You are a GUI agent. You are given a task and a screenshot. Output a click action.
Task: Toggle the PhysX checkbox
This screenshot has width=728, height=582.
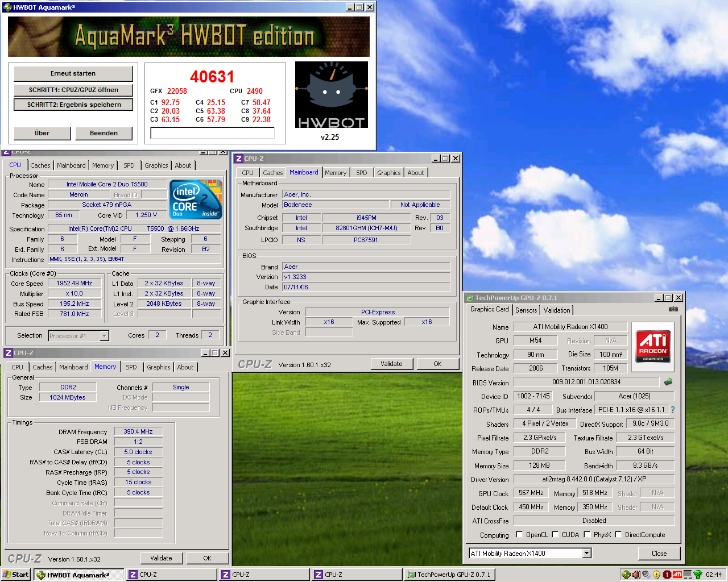[x=587, y=535]
